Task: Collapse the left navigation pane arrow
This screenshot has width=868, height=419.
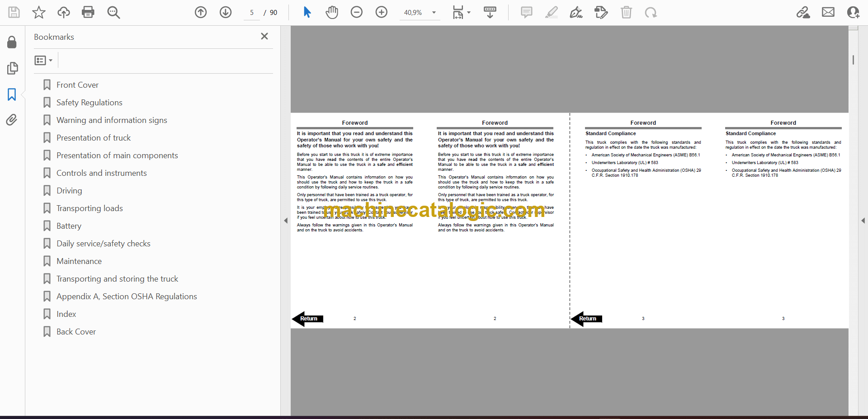Action: (286, 221)
